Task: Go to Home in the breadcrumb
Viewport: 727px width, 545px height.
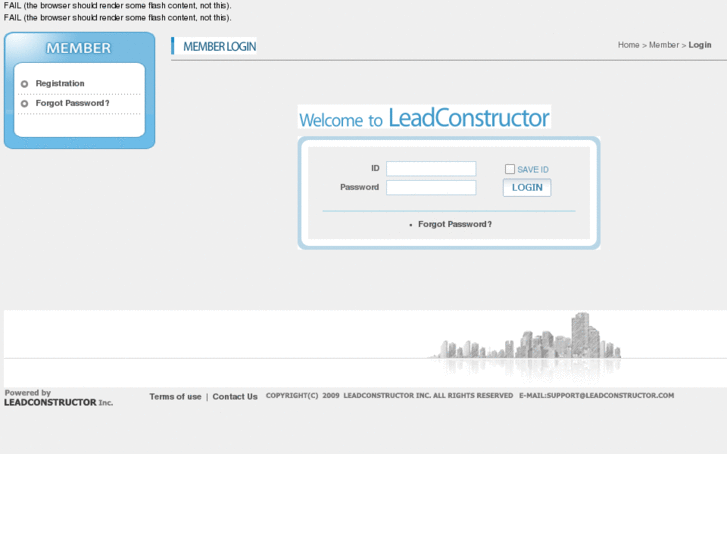Action: coord(628,45)
